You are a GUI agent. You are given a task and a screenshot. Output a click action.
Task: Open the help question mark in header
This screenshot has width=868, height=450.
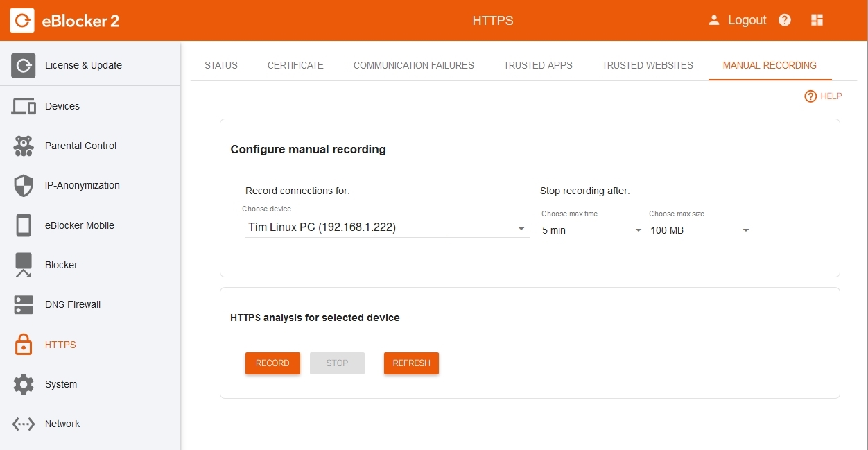pyautogui.click(x=785, y=20)
